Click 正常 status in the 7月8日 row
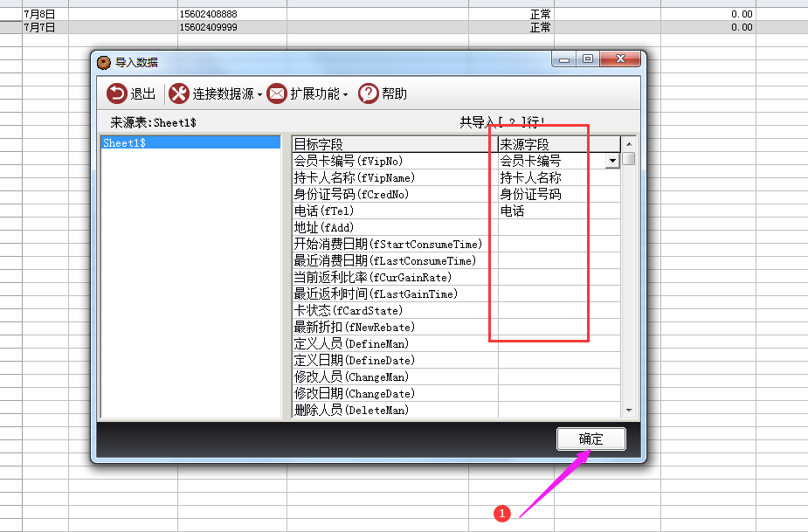The width and height of the screenshot is (808, 532). [x=541, y=14]
